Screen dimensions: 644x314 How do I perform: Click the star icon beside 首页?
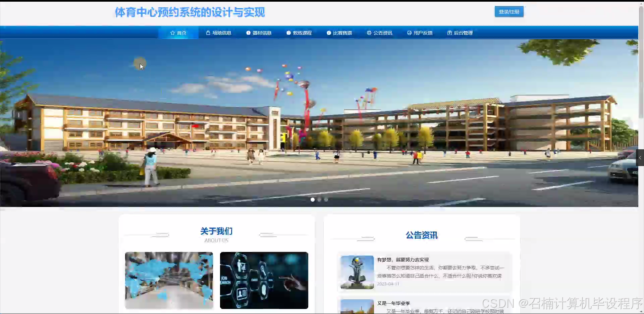point(172,33)
